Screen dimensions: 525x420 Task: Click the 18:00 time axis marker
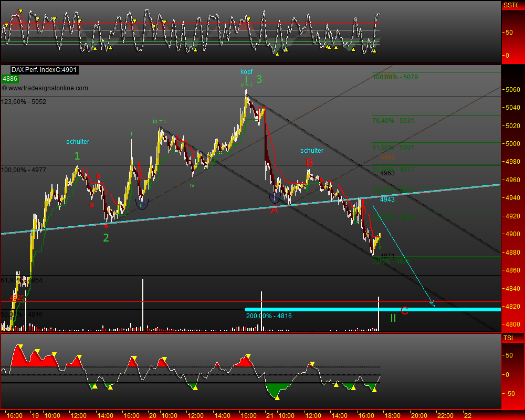click(390, 415)
